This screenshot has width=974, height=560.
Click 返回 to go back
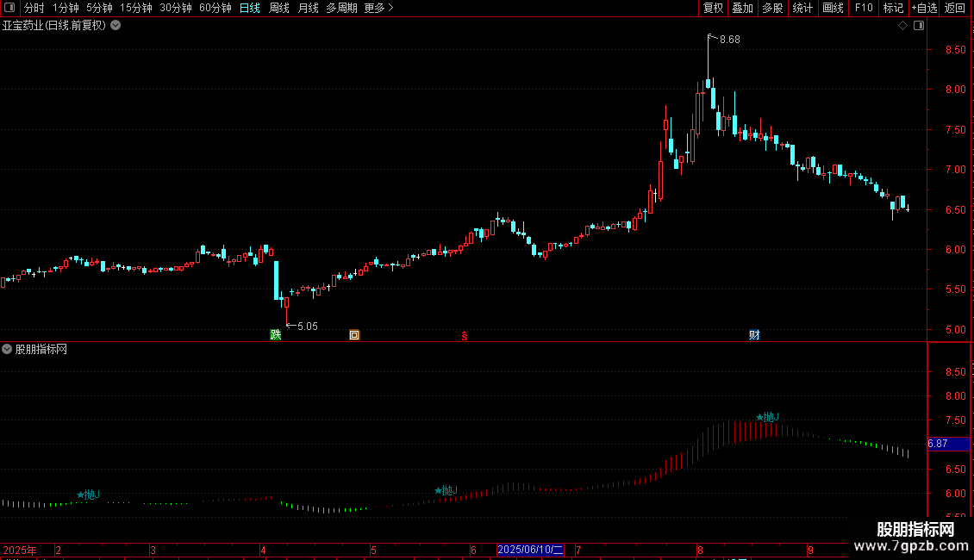(955, 8)
